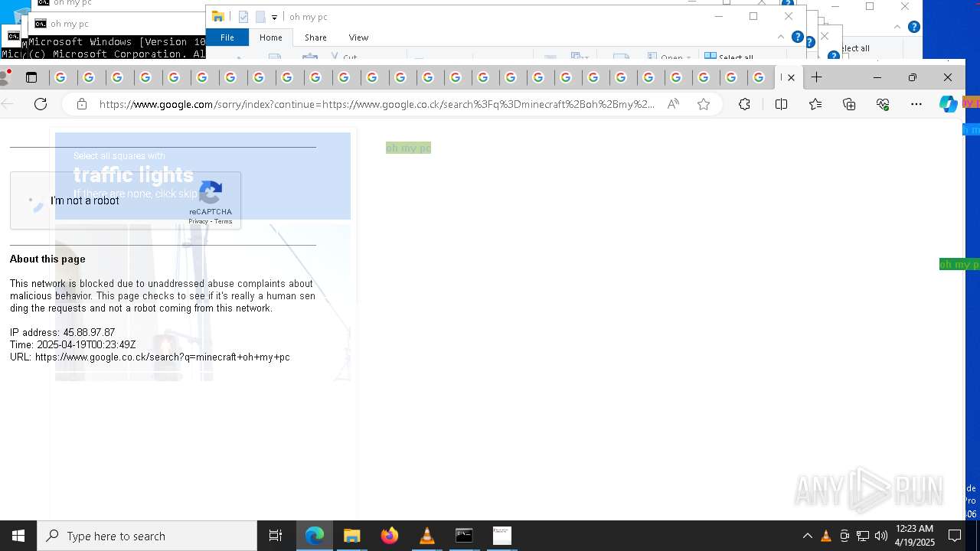
Task: Open File tab in File Explorer
Action: coord(227,37)
